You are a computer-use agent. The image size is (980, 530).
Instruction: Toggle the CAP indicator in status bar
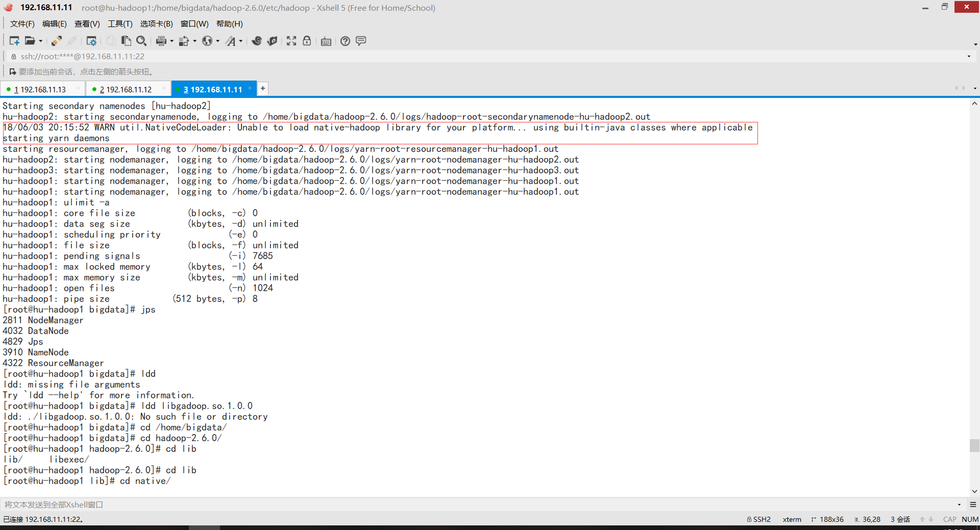949,519
